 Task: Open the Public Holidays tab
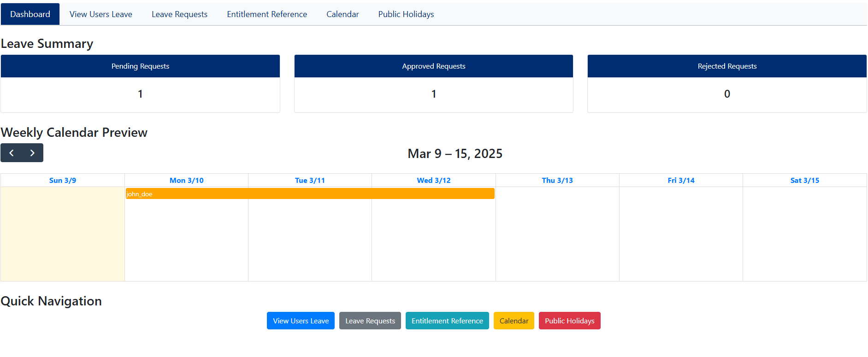point(406,14)
